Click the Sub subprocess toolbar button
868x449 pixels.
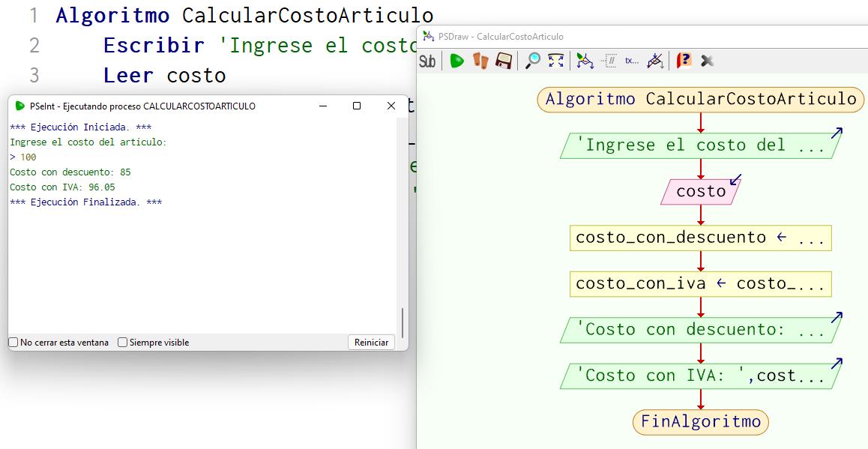click(427, 61)
